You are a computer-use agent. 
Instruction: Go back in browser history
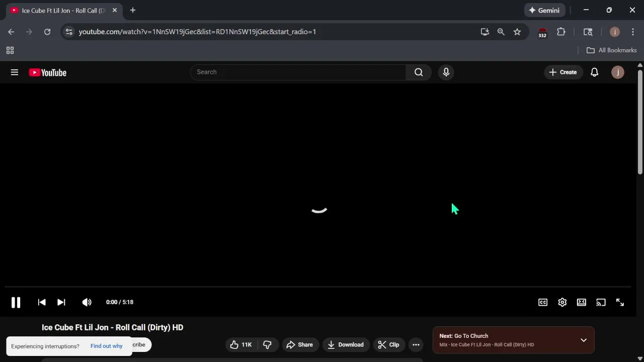click(11, 32)
